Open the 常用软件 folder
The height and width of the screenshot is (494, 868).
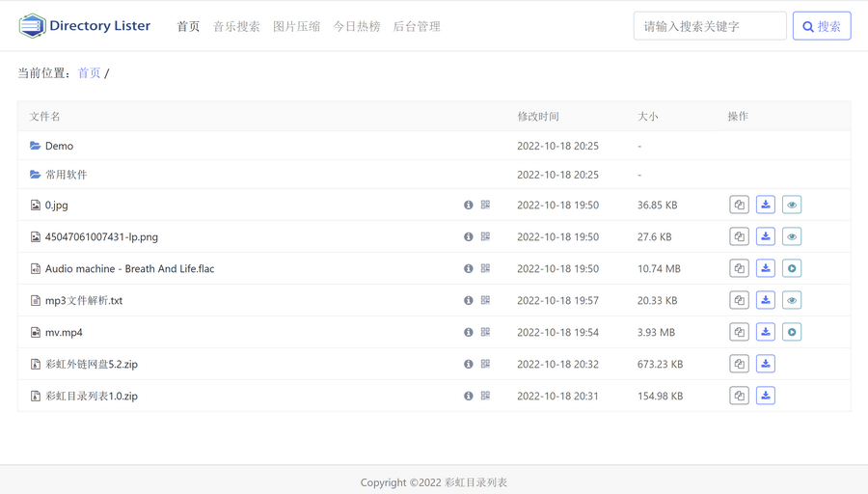point(66,175)
